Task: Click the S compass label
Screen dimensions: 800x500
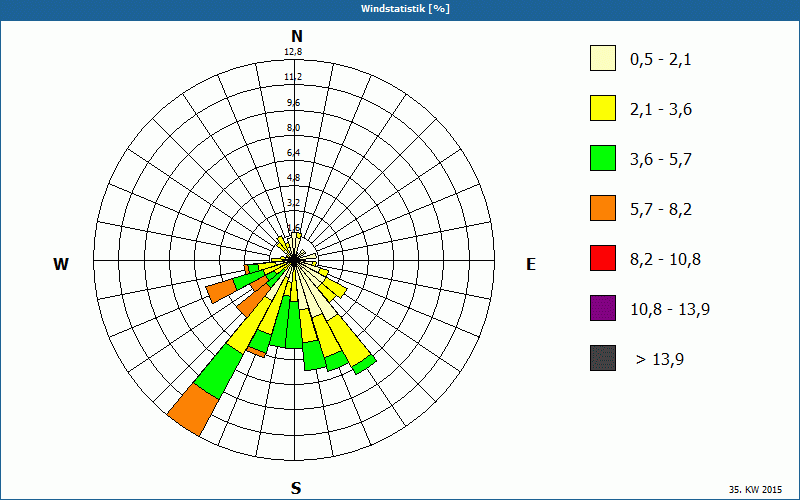Action: (x=296, y=488)
